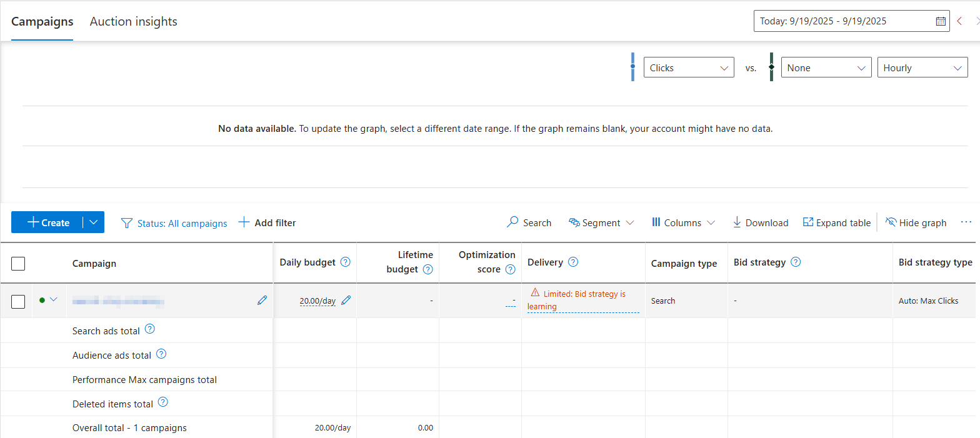Image resolution: width=980 pixels, height=438 pixels.
Task: Switch to the Auction insights tab
Action: pyautogui.click(x=134, y=21)
